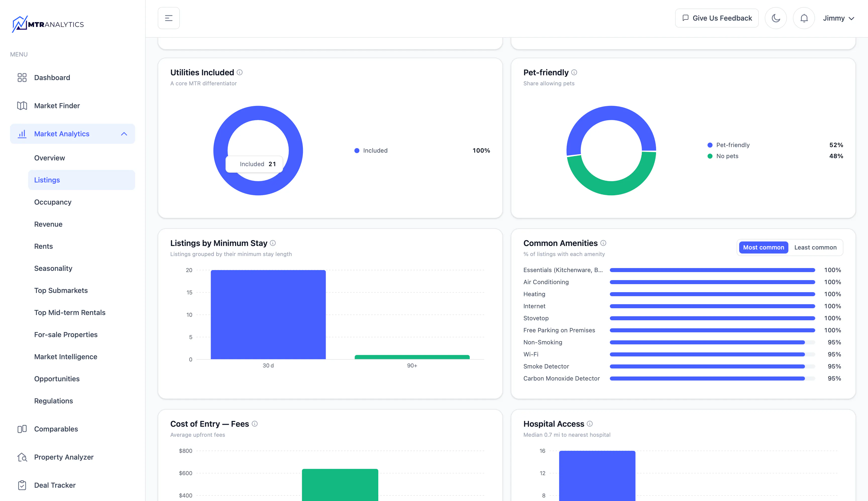
Task: Click info icon next to Pet-friendly
Action: click(574, 72)
